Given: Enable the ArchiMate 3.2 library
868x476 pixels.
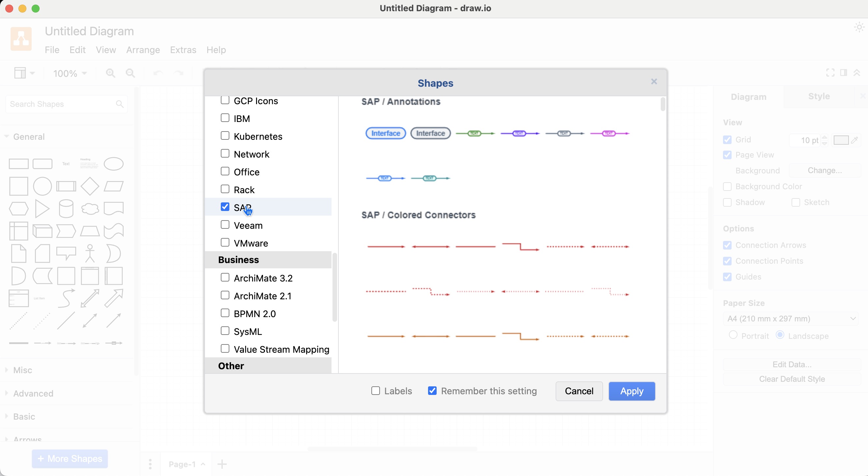Looking at the screenshot, I should 225,277.
